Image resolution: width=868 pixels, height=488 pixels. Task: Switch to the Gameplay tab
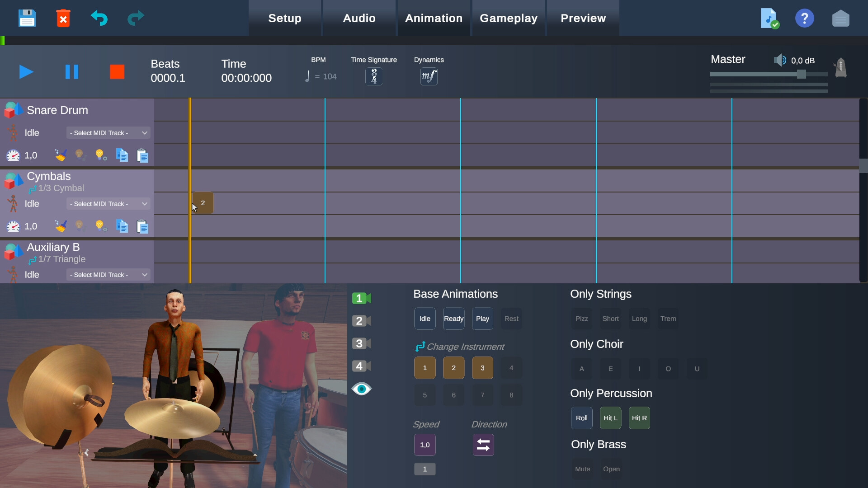(x=509, y=18)
